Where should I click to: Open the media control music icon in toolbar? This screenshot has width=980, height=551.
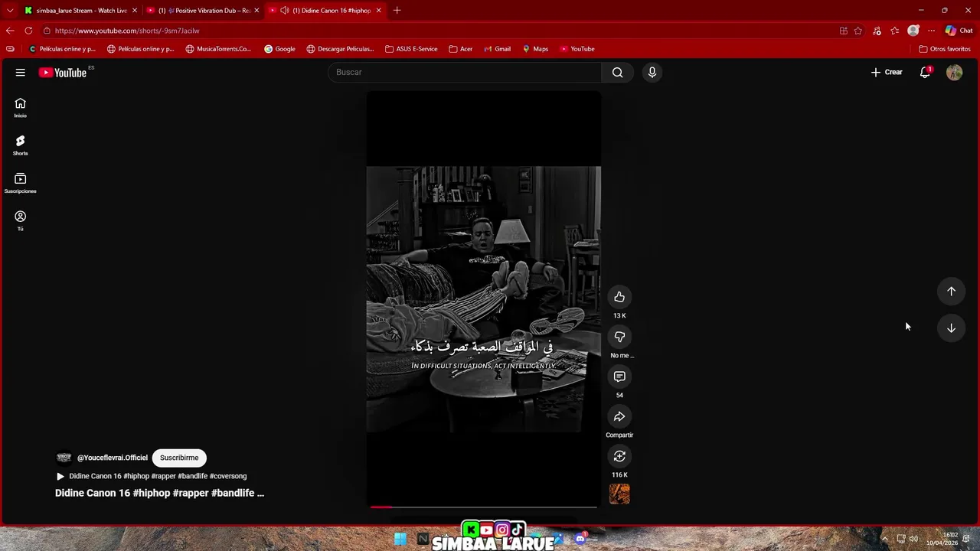(x=877, y=31)
